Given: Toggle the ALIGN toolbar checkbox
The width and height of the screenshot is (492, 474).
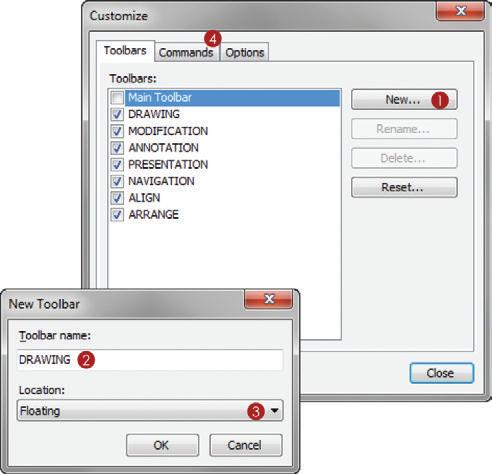Looking at the screenshot, I should coord(117,198).
